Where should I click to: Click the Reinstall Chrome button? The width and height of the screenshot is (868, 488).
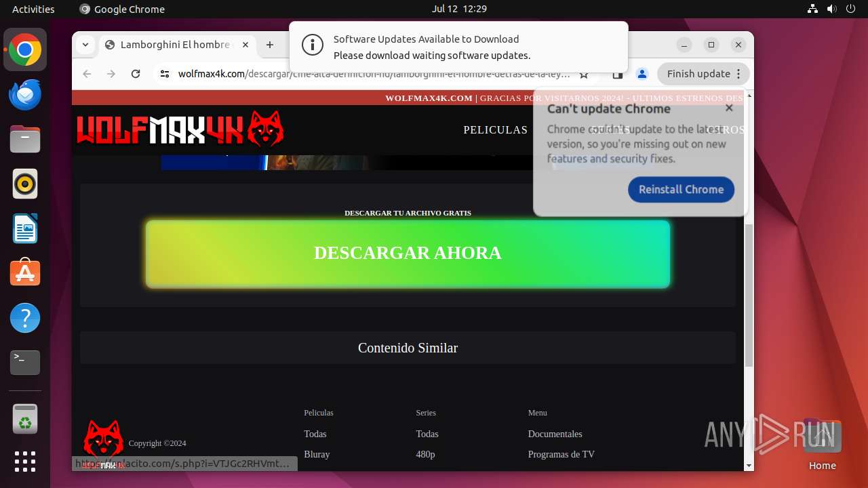click(x=681, y=189)
